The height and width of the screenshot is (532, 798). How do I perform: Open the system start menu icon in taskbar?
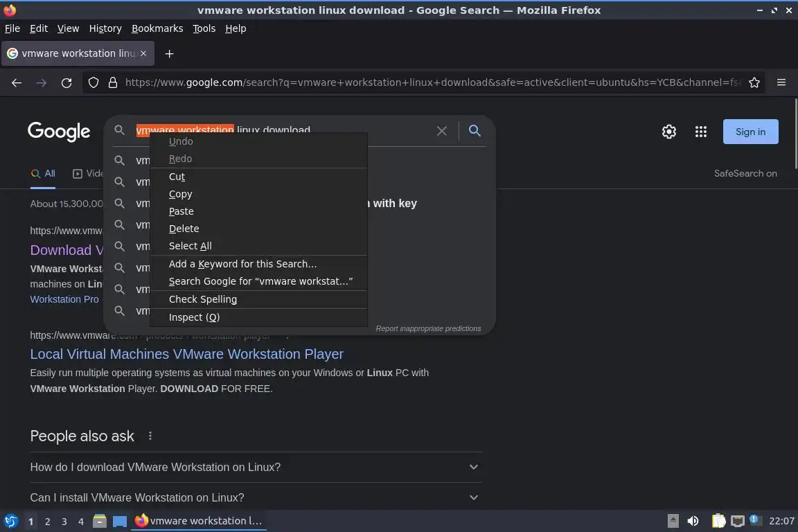pyautogui.click(x=10, y=521)
